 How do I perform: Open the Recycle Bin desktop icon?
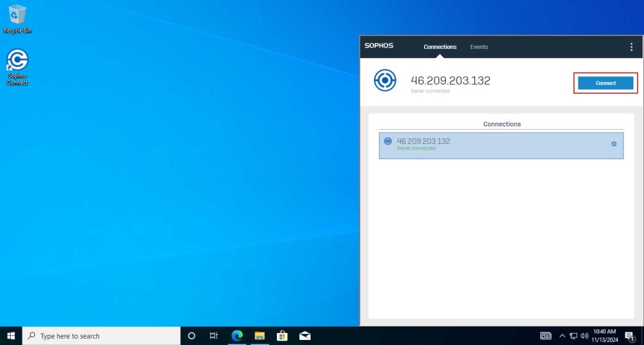[x=18, y=19]
